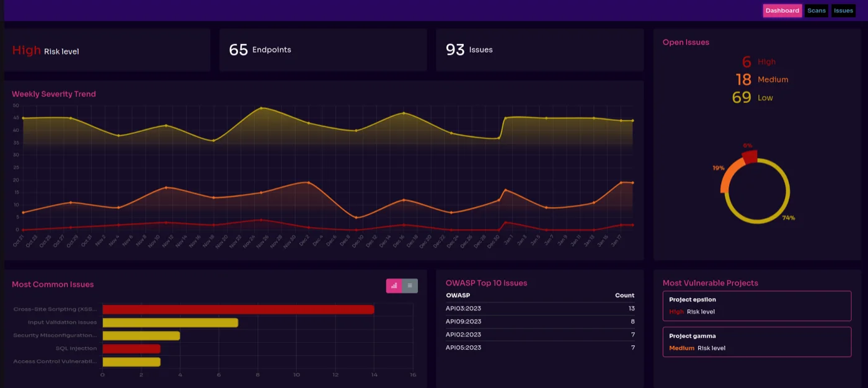Switch to list view icon in Most Common Issues

[410, 286]
